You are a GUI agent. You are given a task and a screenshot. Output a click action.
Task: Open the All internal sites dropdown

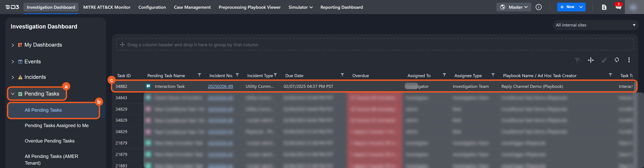[595, 25]
